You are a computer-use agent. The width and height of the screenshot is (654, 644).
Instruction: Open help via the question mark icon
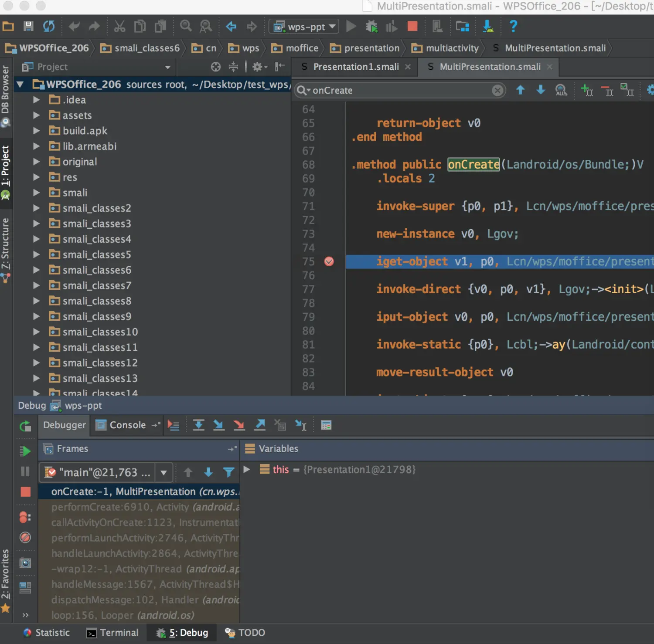pos(513,26)
